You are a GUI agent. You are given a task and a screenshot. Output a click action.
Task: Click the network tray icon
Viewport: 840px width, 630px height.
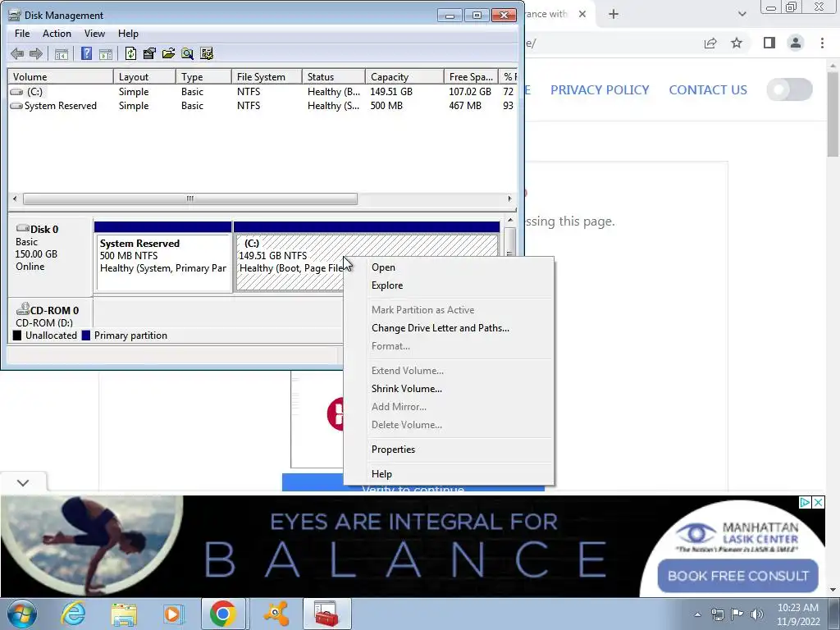717,614
